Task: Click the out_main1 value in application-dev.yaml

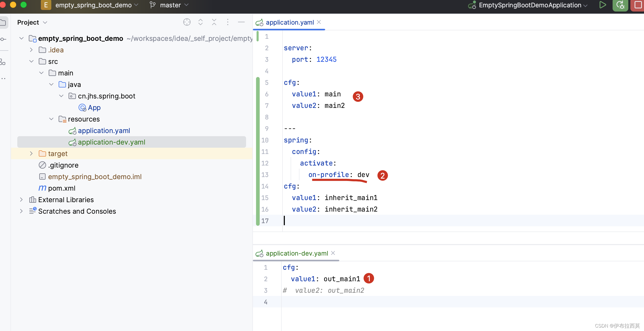Action: [342, 279]
